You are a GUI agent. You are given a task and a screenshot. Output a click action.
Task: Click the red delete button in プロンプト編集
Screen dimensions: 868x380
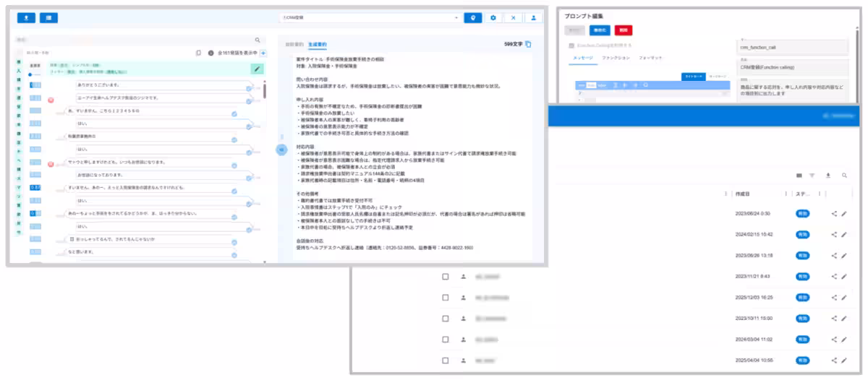click(623, 30)
